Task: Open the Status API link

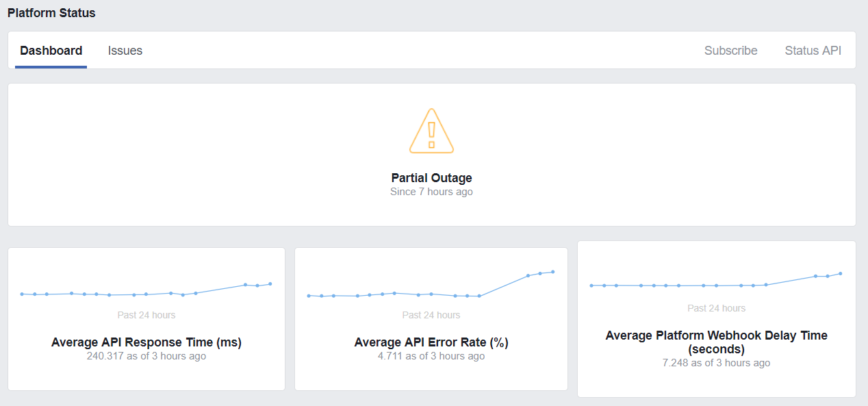Action: (x=813, y=51)
